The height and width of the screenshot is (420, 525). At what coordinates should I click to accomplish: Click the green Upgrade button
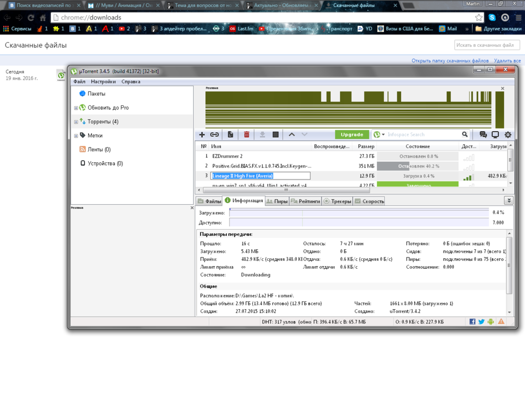[352, 135]
